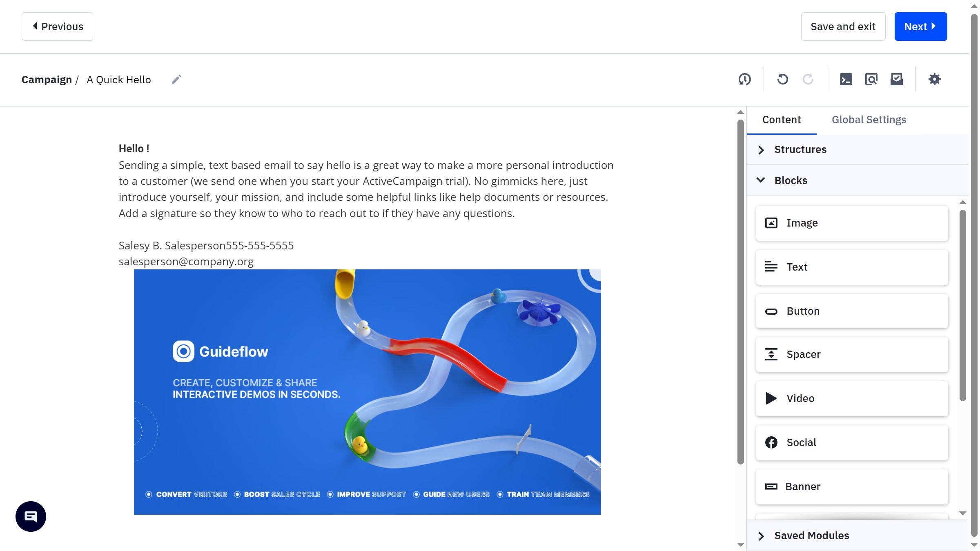Expand the Saved Modules section
Image resolution: width=980 pixels, height=551 pixels.
point(811,535)
